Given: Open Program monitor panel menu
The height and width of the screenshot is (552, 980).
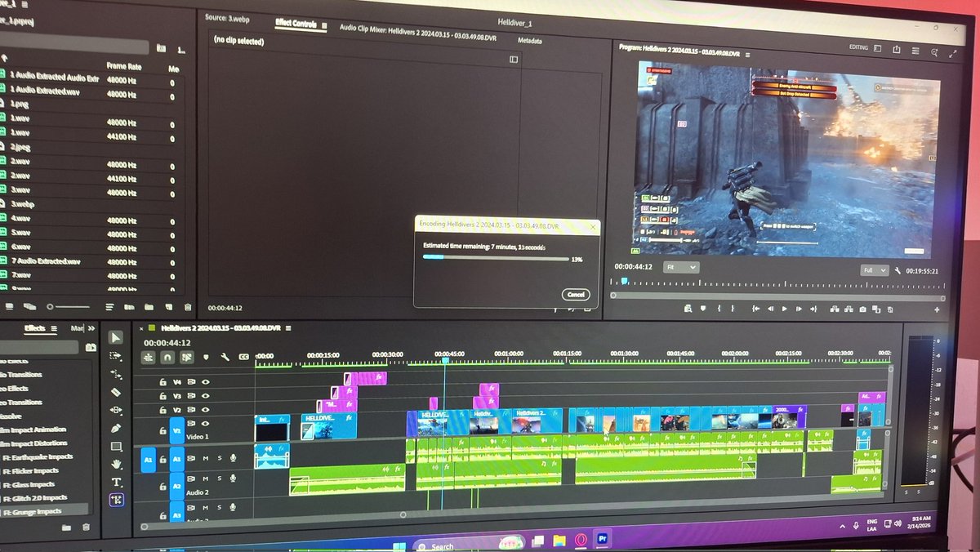Looking at the screenshot, I should 746,55.
